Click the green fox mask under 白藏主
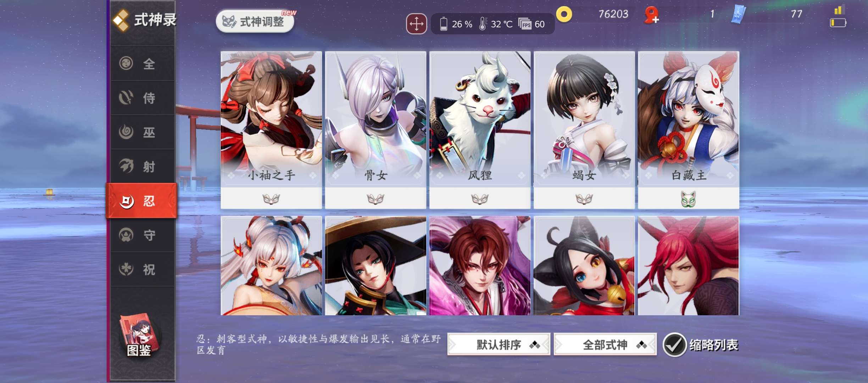The width and height of the screenshot is (868, 383). pyautogui.click(x=688, y=199)
